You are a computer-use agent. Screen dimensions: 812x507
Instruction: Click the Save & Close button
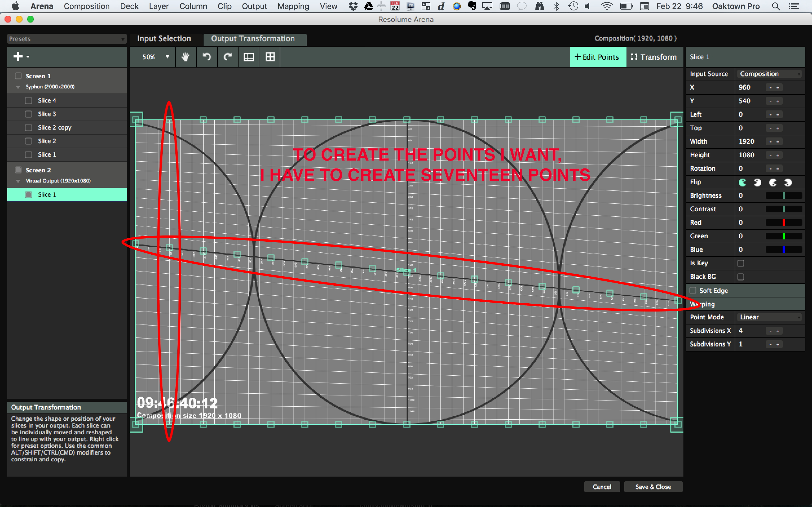(653, 486)
